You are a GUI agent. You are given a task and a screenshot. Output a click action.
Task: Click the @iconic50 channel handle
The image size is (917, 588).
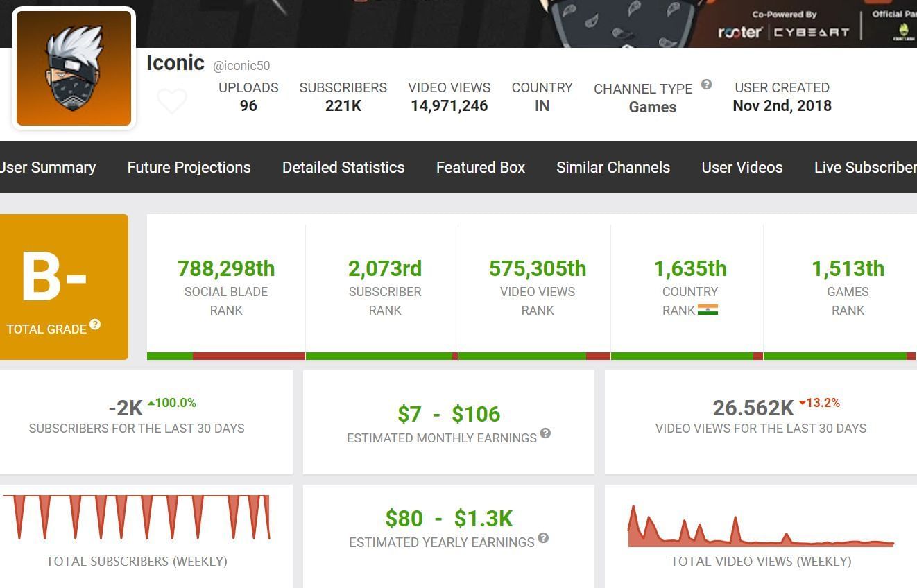pos(241,66)
